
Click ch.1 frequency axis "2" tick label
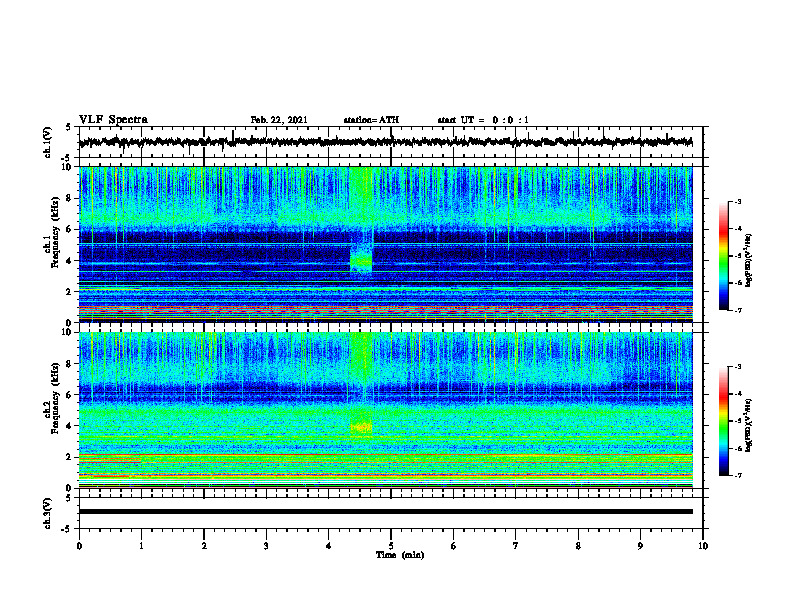point(69,292)
